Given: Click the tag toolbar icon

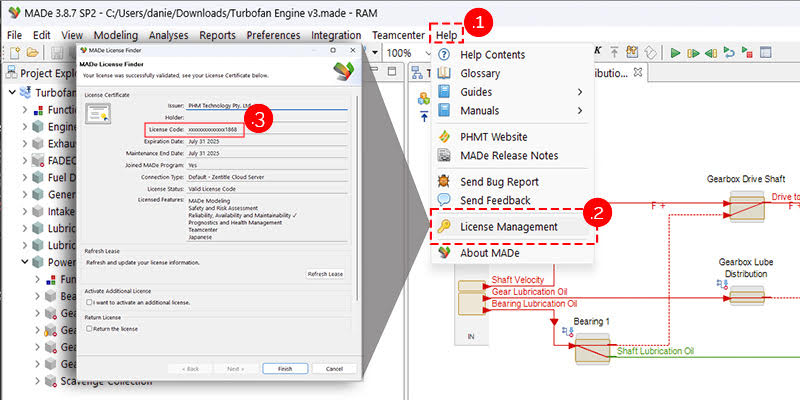Looking at the screenshot, I should pyautogui.click(x=650, y=52).
